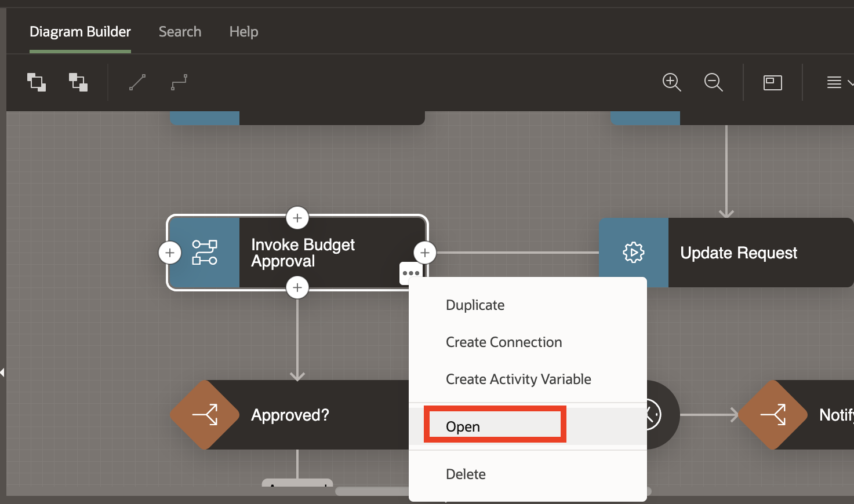Click Create Activity Variable option
Screen dimensions: 854x504
[518, 379]
